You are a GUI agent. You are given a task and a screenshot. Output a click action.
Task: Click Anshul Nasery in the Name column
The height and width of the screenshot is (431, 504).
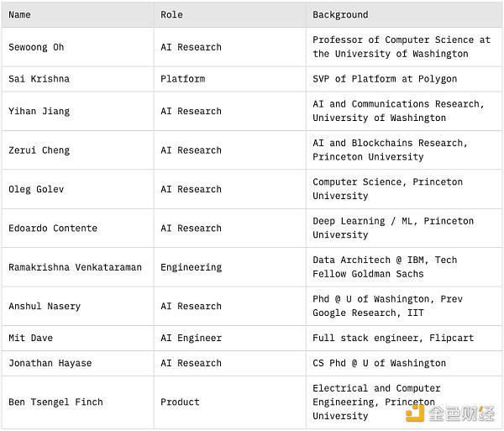click(45, 307)
